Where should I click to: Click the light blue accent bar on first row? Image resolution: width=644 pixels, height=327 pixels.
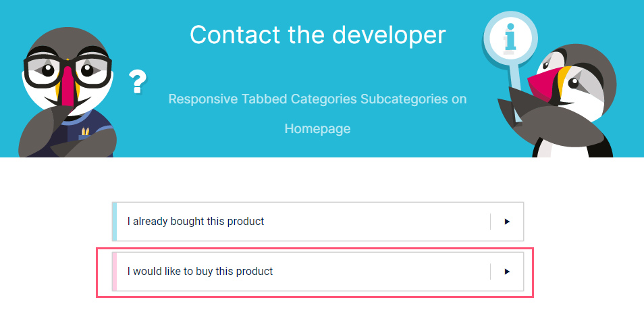(115, 222)
